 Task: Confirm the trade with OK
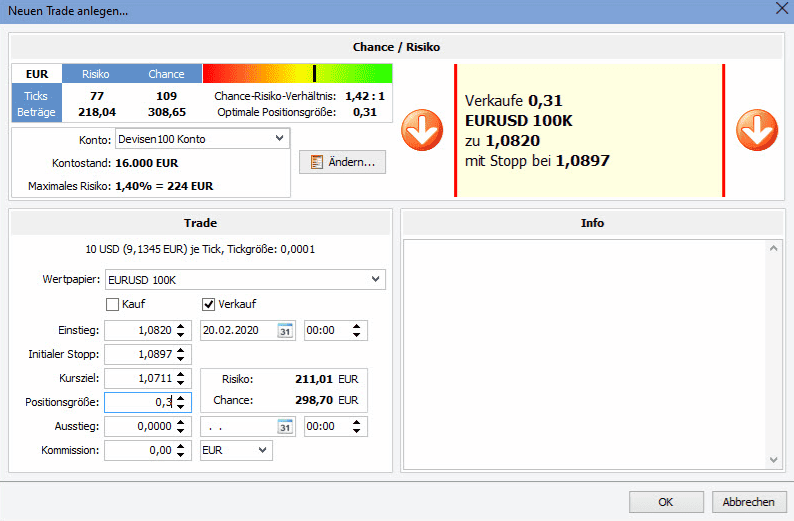pos(666,502)
